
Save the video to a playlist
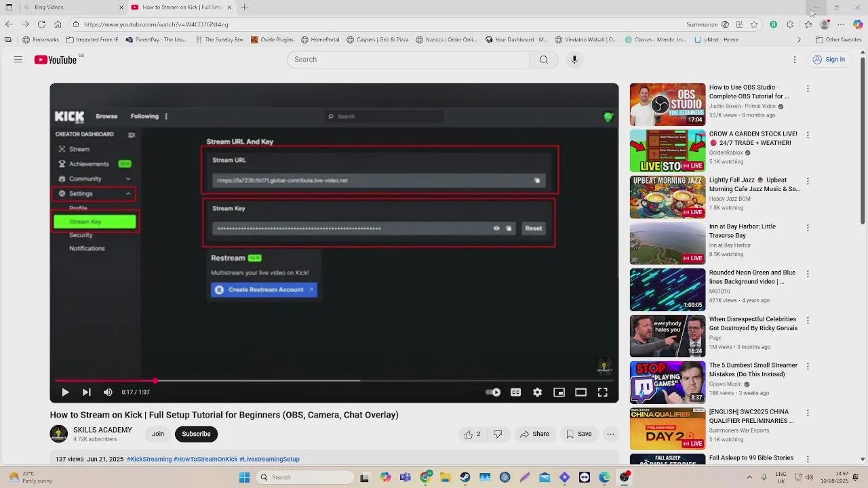pos(578,434)
